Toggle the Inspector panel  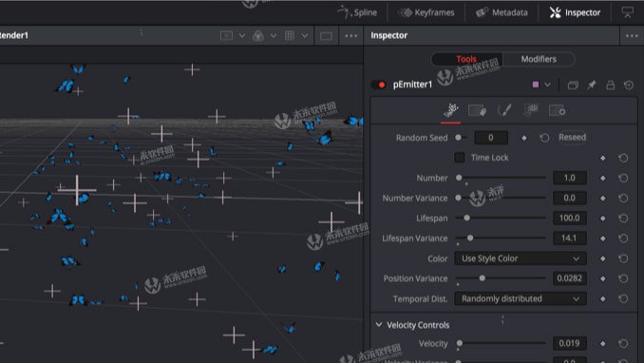[575, 12]
